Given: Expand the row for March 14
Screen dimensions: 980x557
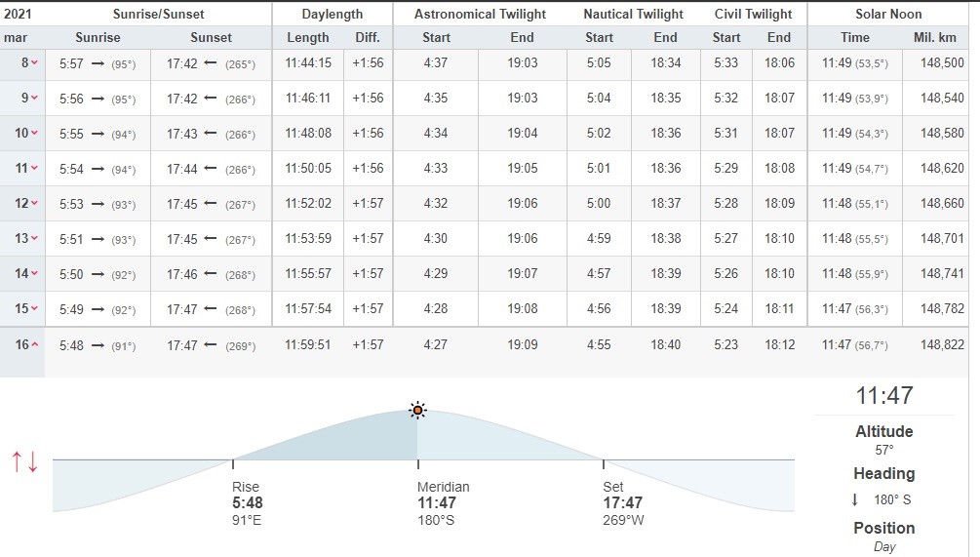Looking at the screenshot, I should click(34, 273).
